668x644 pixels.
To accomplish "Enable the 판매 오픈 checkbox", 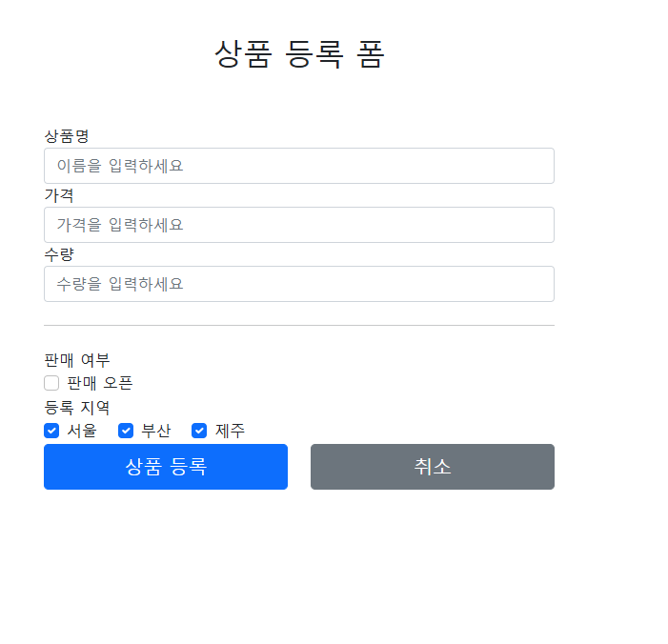I will point(51,383).
